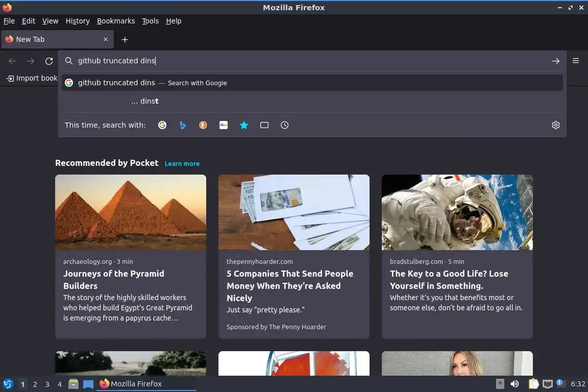
Task: Open the hamburger application menu
Action: pos(576,61)
